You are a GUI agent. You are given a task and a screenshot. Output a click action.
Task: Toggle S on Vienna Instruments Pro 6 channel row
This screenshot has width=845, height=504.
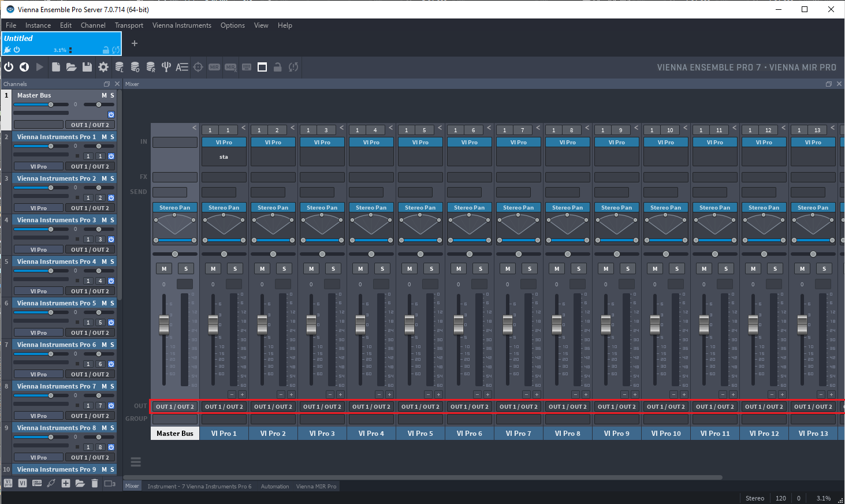[112, 345]
